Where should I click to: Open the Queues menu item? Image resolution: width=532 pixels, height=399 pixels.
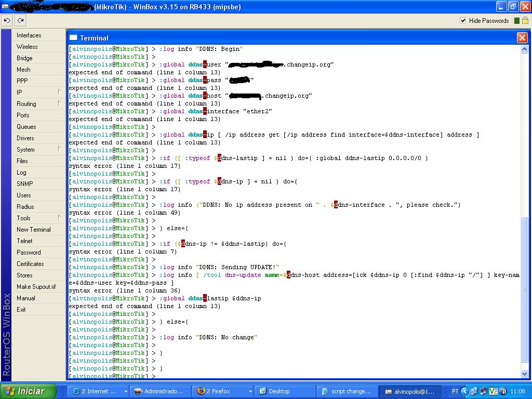coord(38,127)
